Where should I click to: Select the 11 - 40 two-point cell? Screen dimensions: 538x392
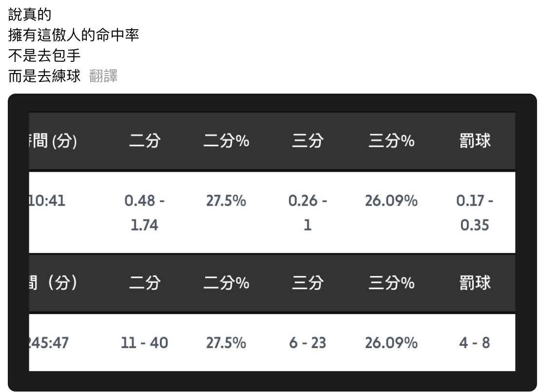144,343
